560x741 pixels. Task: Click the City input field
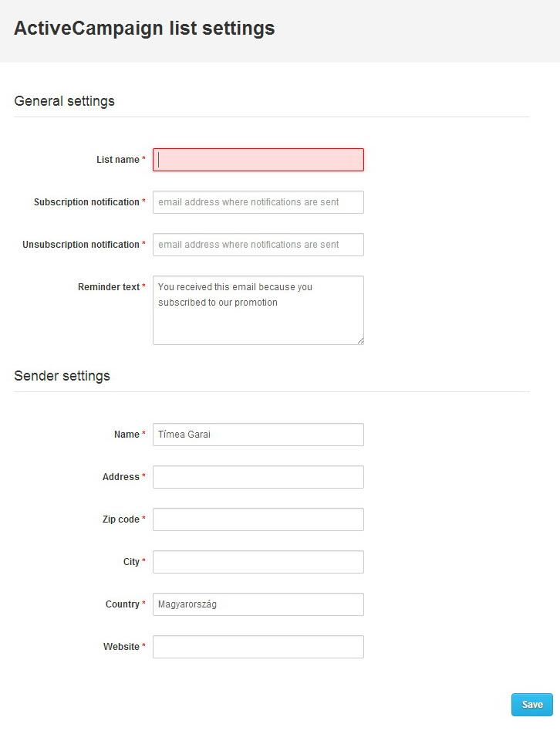point(258,562)
